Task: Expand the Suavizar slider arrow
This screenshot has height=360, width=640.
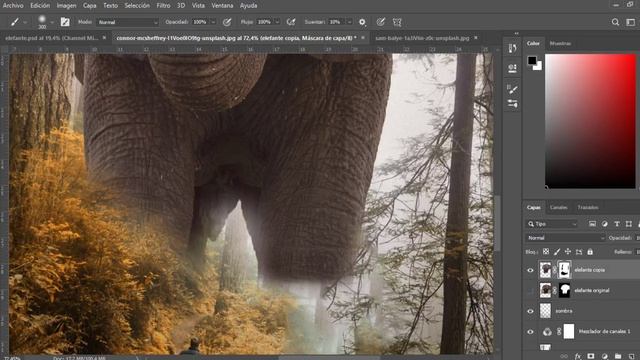Action: click(x=349, y=22)
